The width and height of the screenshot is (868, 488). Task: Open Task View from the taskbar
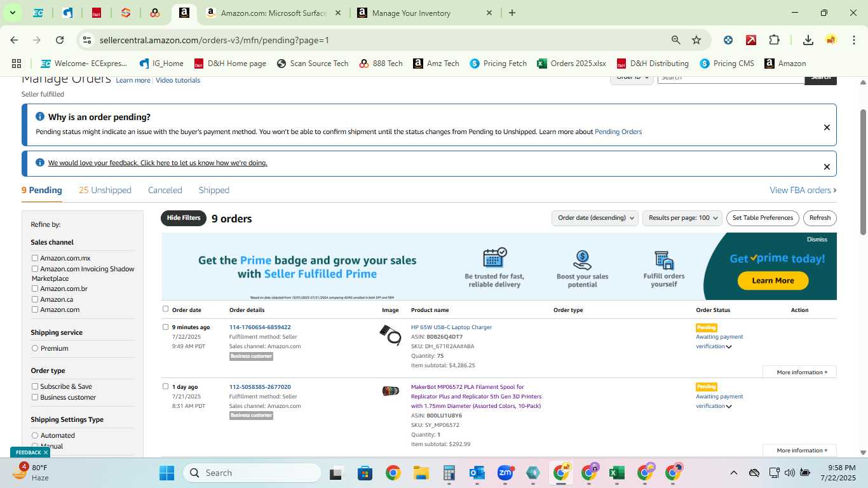[337, 473]
